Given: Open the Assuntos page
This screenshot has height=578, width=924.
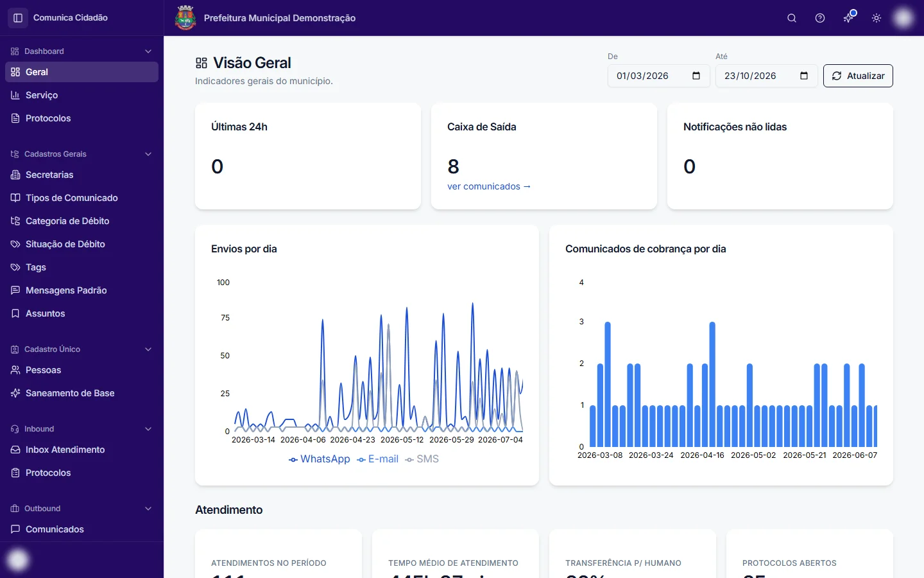Looking at the screenshot, I should coord(81,313).
